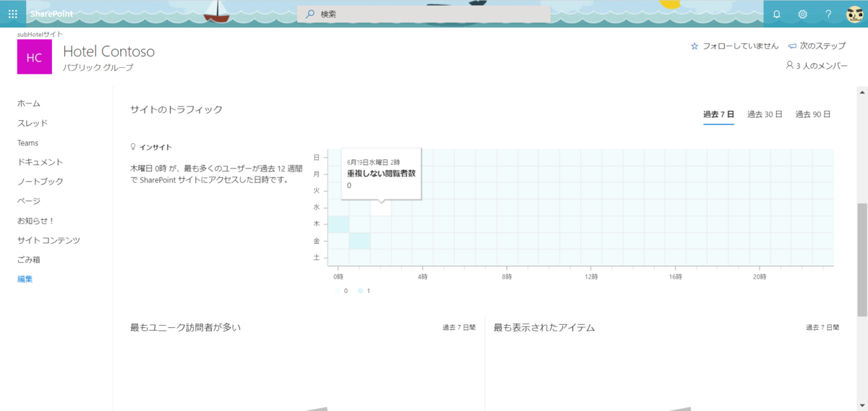Click the インサイト label text
Screen dimensions: 868x411
tap(156, 147)
